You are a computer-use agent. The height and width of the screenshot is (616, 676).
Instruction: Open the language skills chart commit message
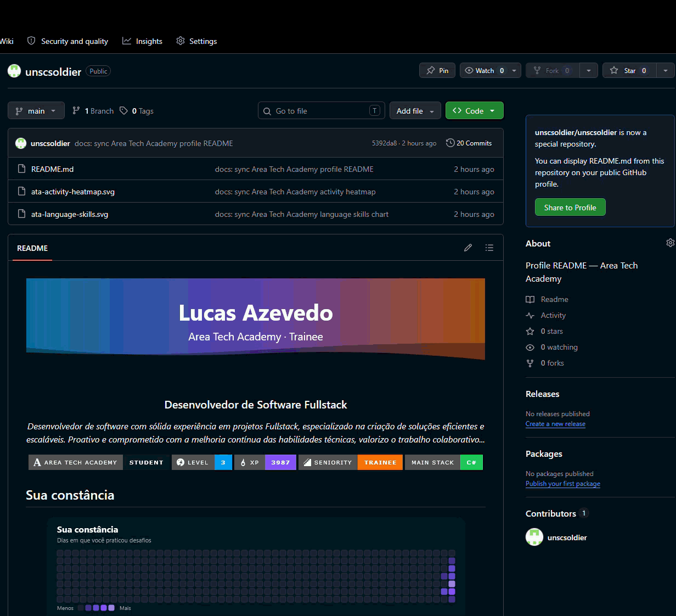tap(302, 214)
